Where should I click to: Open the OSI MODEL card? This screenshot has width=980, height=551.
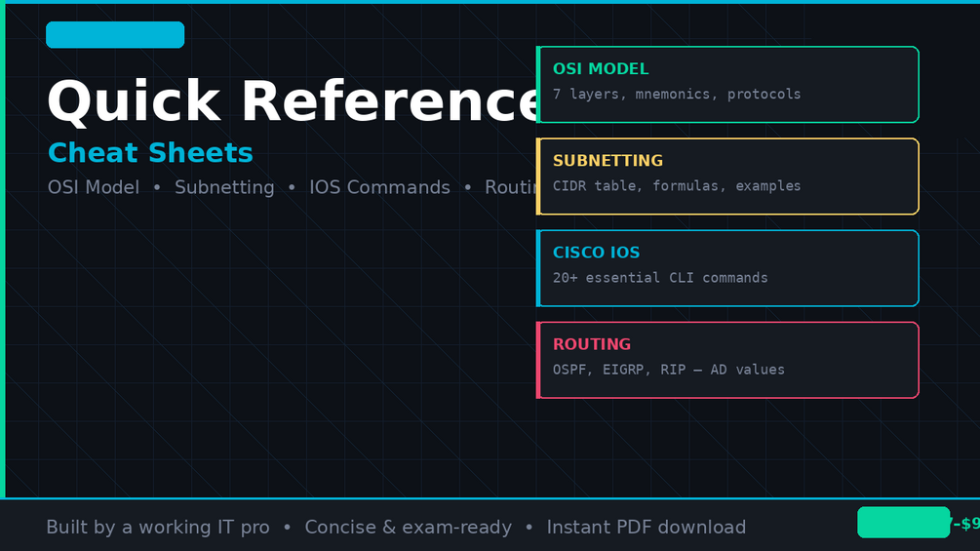click(727, 84)
